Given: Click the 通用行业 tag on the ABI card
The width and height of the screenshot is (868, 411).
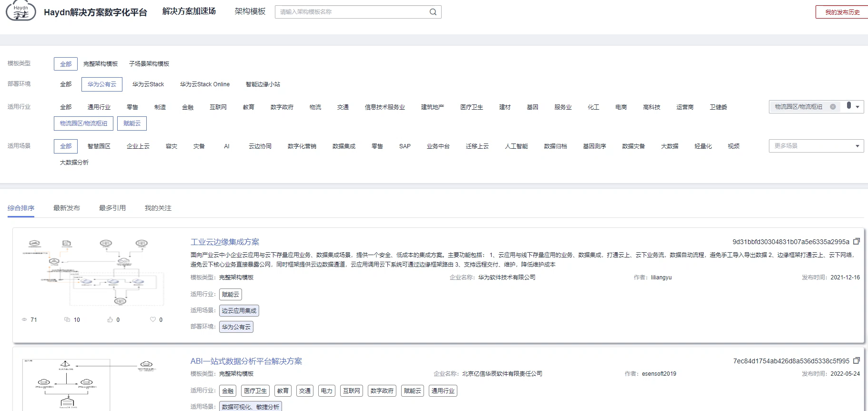Looking at the screenshot, I should pyautogui.click(x=443, y=391).
